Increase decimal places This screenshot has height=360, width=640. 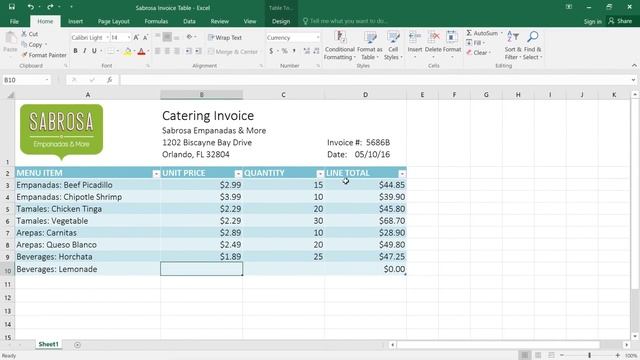[x=307, y=51]
